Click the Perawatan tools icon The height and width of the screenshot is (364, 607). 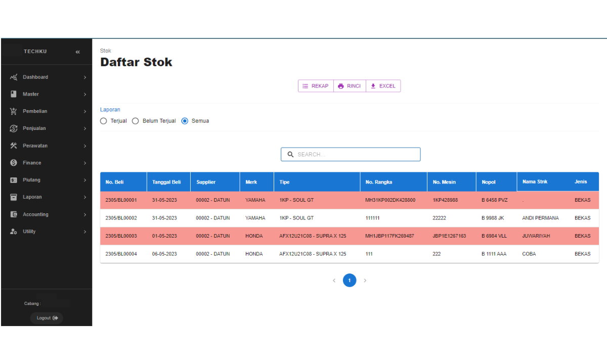pyautogui.click(x=14, y=146)
